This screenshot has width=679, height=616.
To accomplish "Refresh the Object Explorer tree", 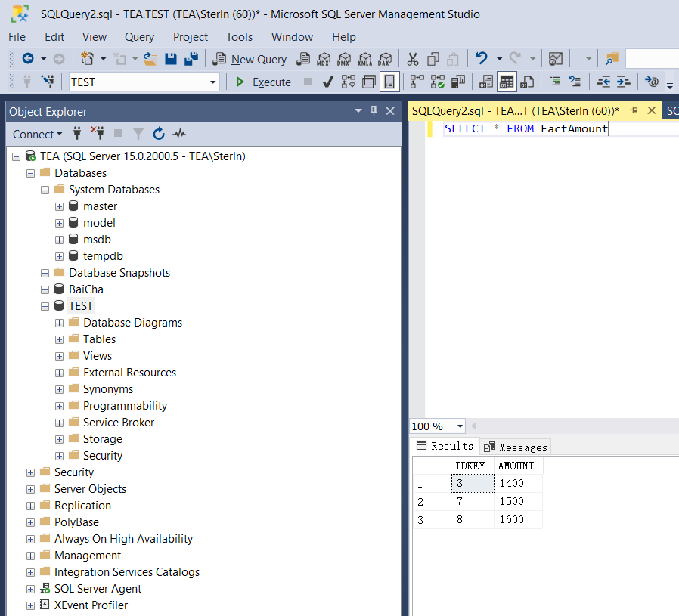I will pyautogui.click(x=159, y=134).
